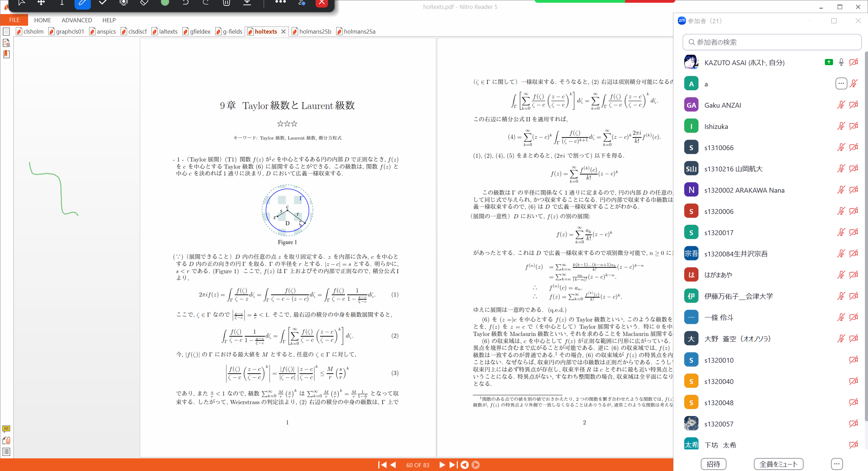Image resolution: width=868 pixels, height=471 pixels.
Task: Toggle the screen share indicator for the host
Action: [x=829, y=62]
